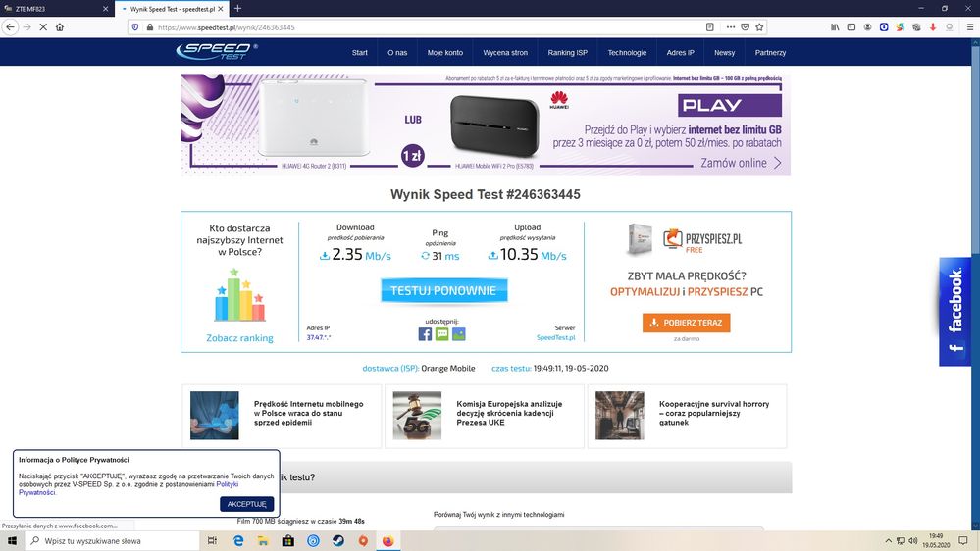This screenshot has height=551, width=980.
Task: Open red download arrow extension
Action: point(933,27)
